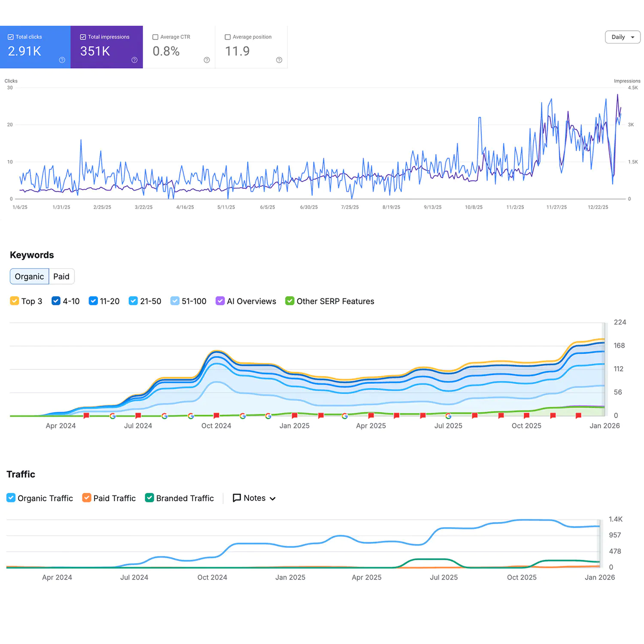
Task: Select the Total impressions metric card
Action: (x=106, y=47)
